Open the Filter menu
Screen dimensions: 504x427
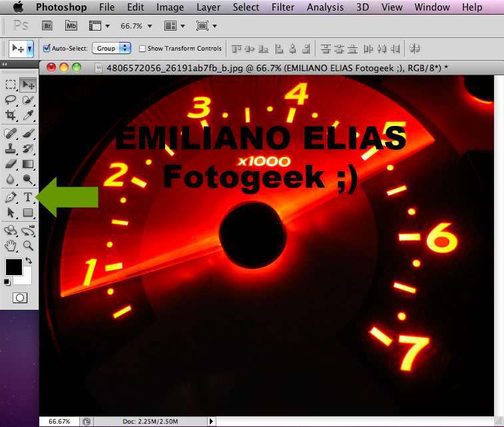(283, 7)
